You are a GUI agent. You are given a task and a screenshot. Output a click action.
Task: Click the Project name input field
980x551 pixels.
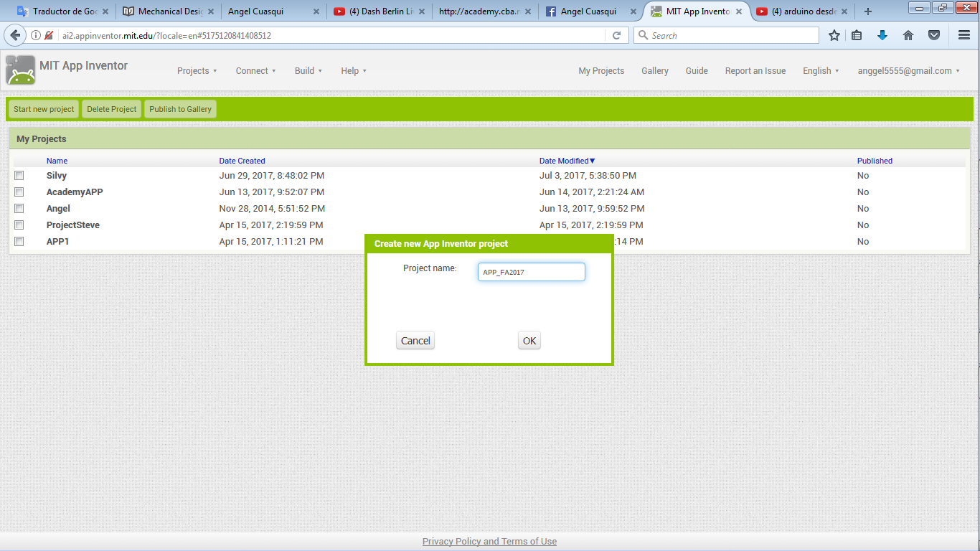click(532, 272)
